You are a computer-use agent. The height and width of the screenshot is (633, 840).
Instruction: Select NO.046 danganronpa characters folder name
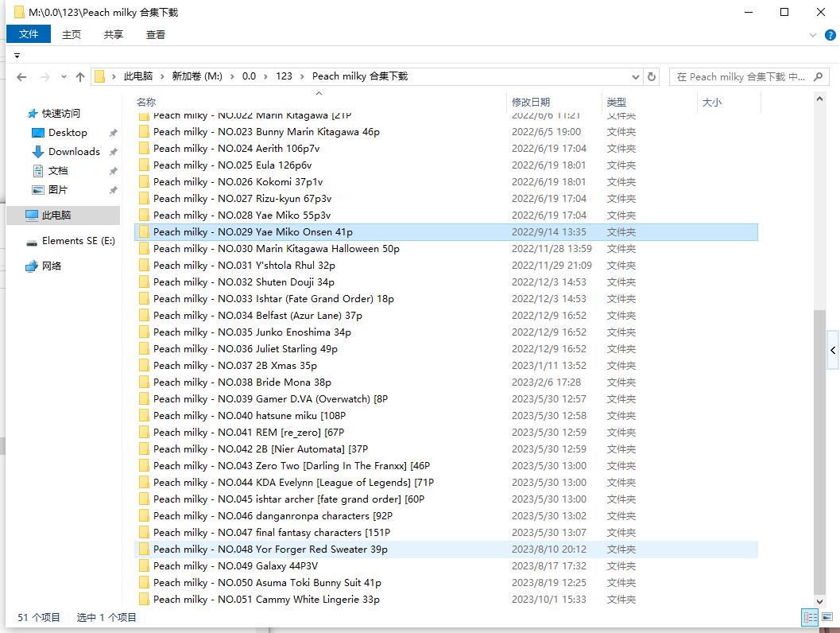273,516
